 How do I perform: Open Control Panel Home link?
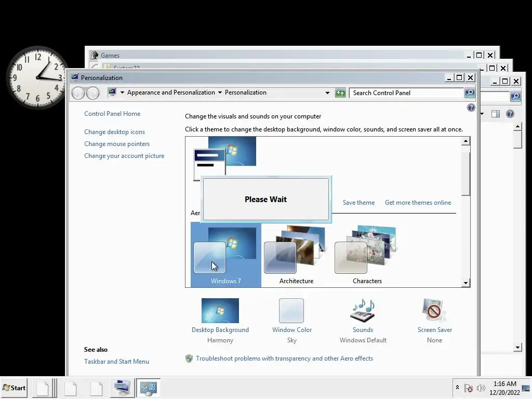pos(112,114)
